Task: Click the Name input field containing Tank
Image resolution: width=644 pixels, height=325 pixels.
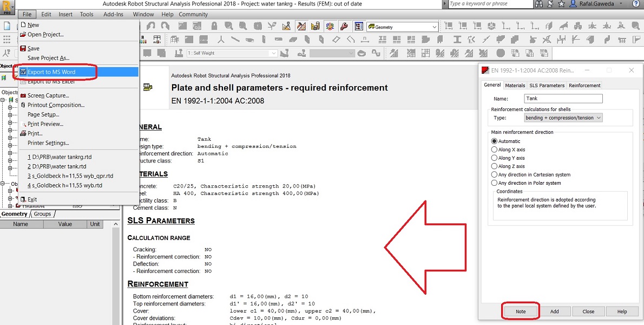Action: (563, 99)
